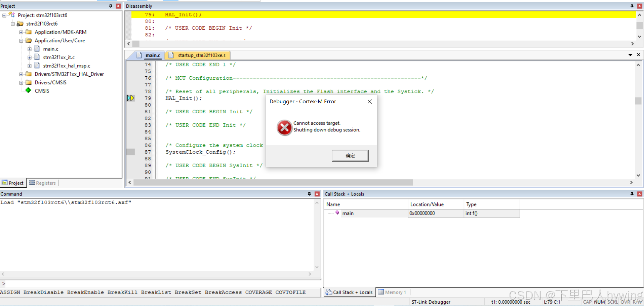The height and width of the screenshot is (306, 644).
Task: Click the main.c file icon in tree
Action: click(x=37, y=49)
